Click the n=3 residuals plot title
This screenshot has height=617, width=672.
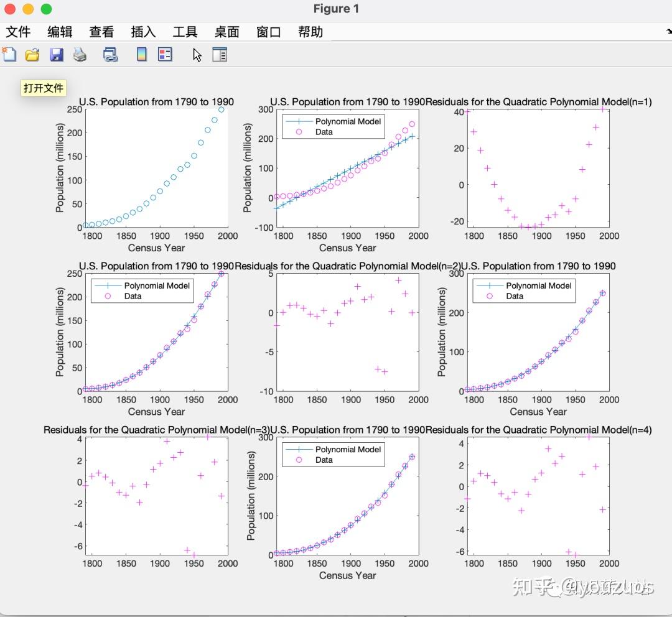[157, 430]
